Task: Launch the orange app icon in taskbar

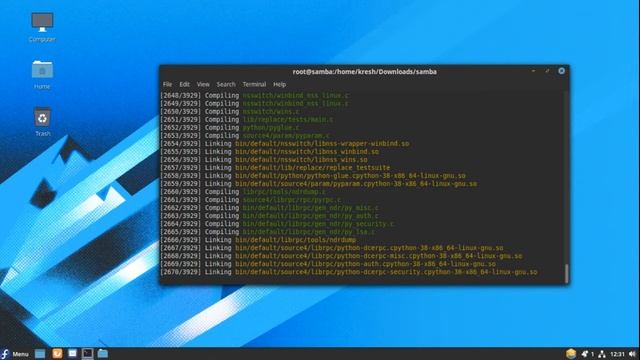Action: coord(57,353)
